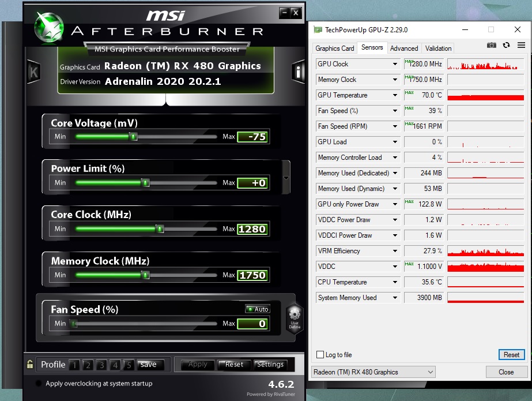The width and height of the screenshot is (532, 401).
Task: Click the Fan Speed 1661 RPM reading
Action: 424,126
